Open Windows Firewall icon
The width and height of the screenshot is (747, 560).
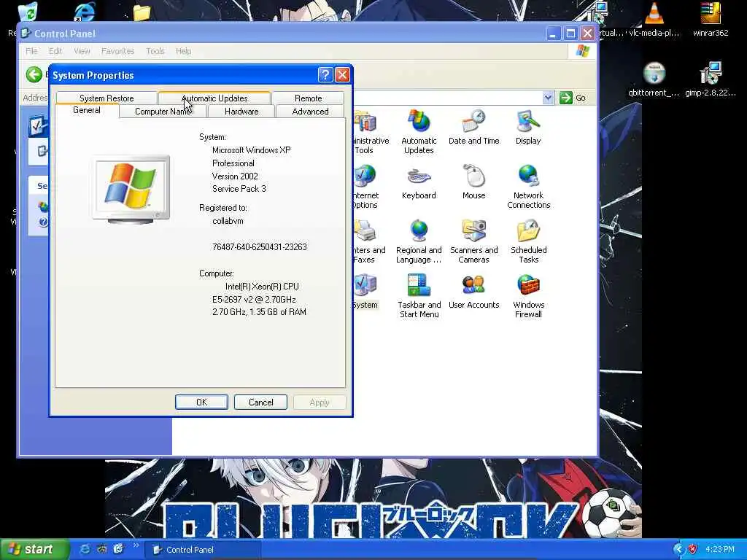(x=528, y=296)
